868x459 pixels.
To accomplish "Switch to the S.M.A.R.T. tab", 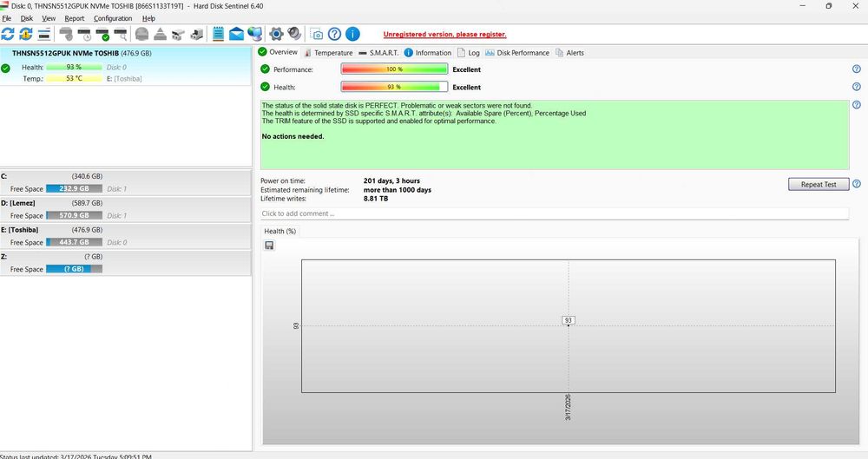I will pos(378,53).
